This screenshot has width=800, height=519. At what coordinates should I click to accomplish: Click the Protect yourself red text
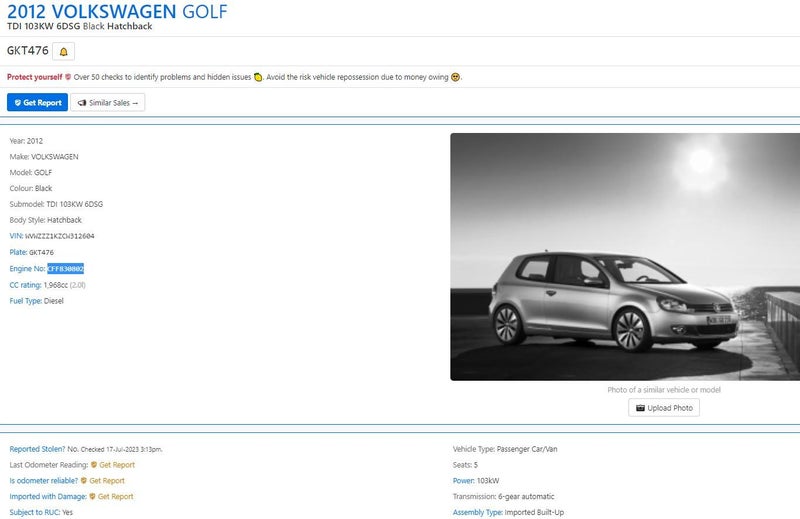[x=35, y=77]
